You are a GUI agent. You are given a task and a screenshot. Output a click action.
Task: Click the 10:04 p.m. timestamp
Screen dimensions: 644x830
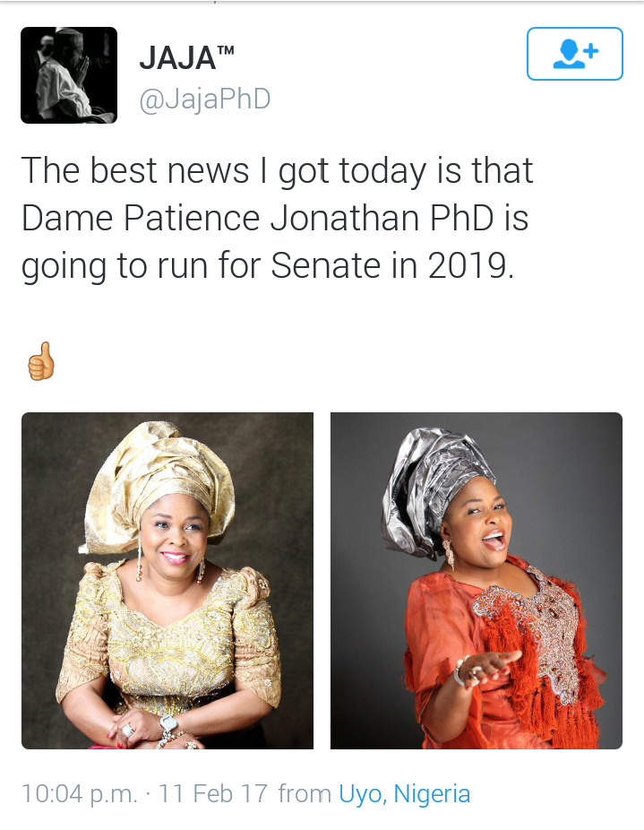tap(80, 794)
